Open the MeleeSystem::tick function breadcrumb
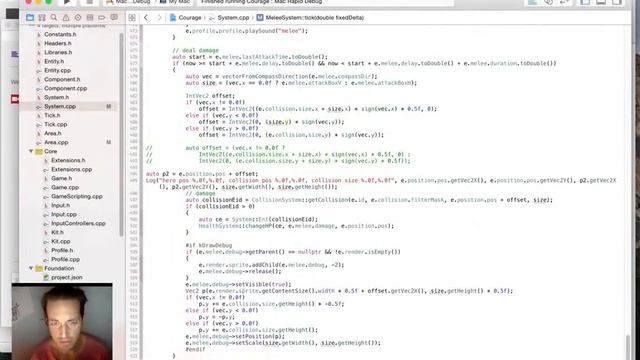Viewport: 640px width, 360px height. (x=310, y=18)
